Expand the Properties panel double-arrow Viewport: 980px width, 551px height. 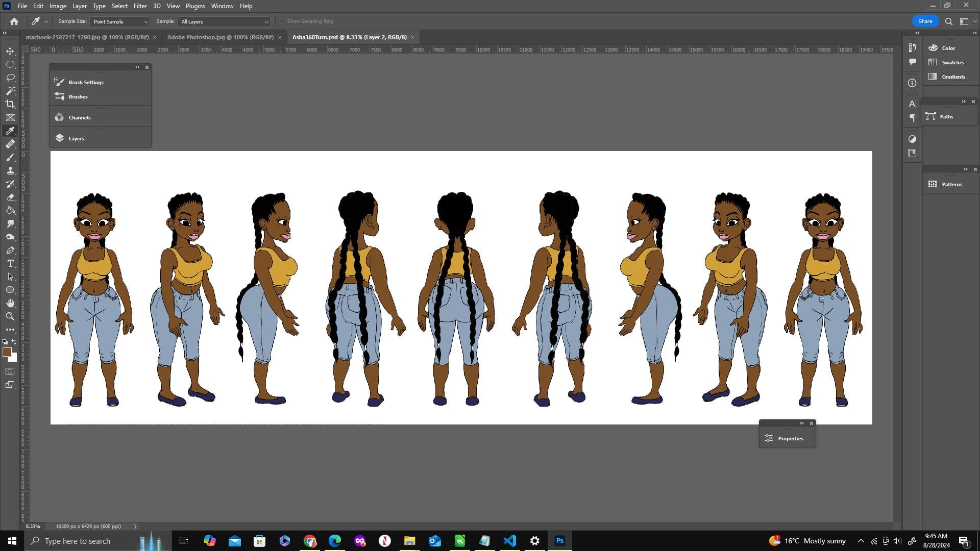coord(802,423)
